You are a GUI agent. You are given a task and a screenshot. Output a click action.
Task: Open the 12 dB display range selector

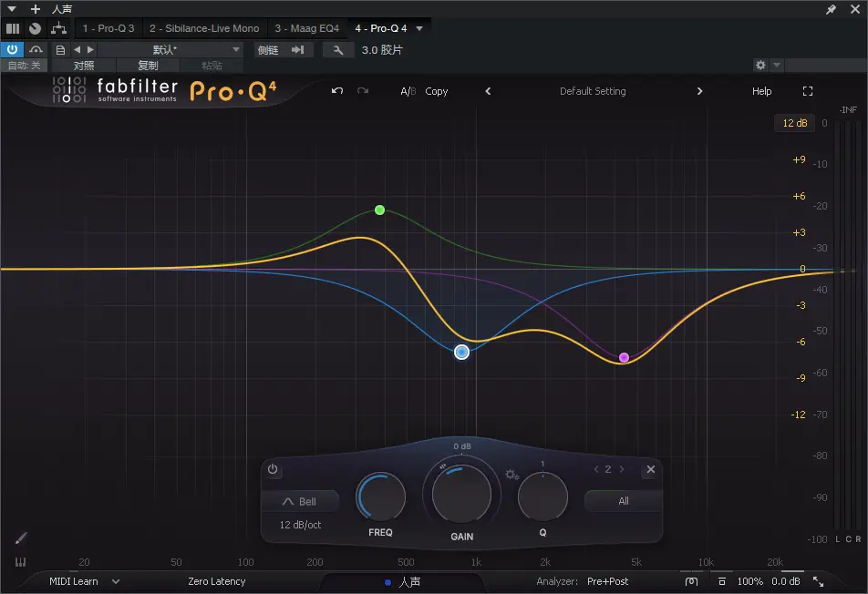(x=794, y=123)
